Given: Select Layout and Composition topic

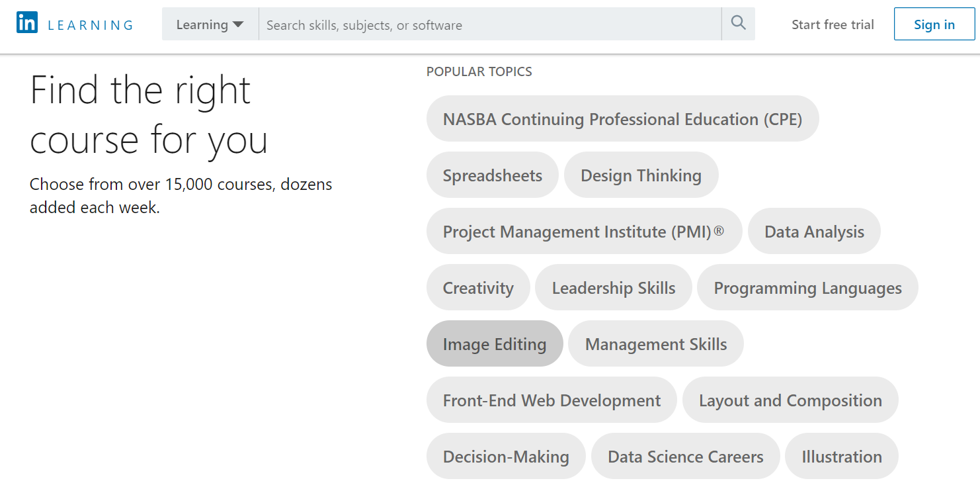Looking at the screenshot, I should (x=790, y=400).
